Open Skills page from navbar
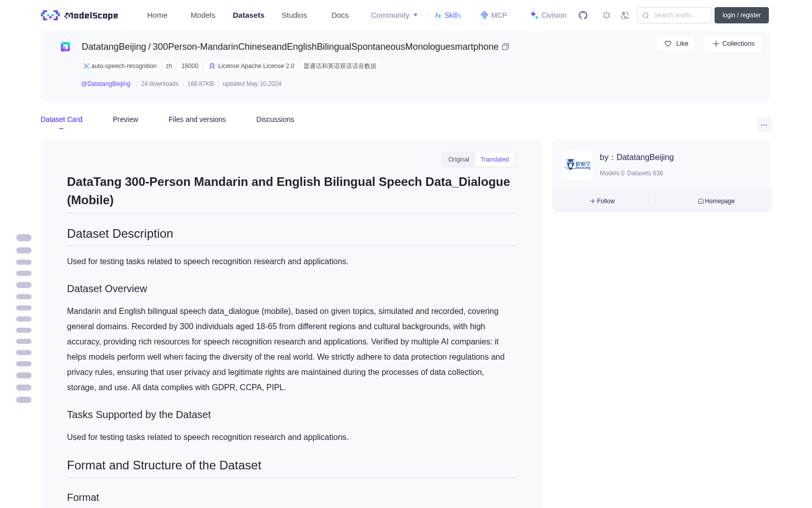Screen dimensions: 812x508 point(448,15)
